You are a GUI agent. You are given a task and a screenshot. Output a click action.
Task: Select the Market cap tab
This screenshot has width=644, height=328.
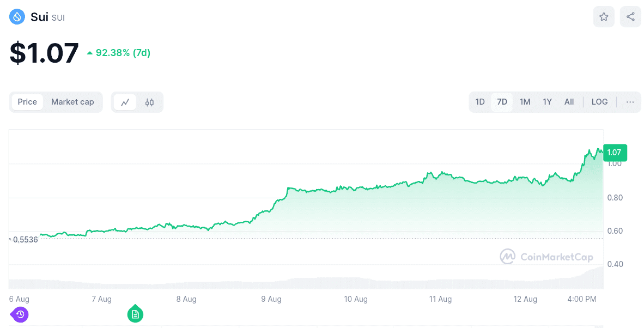(72, 102)
